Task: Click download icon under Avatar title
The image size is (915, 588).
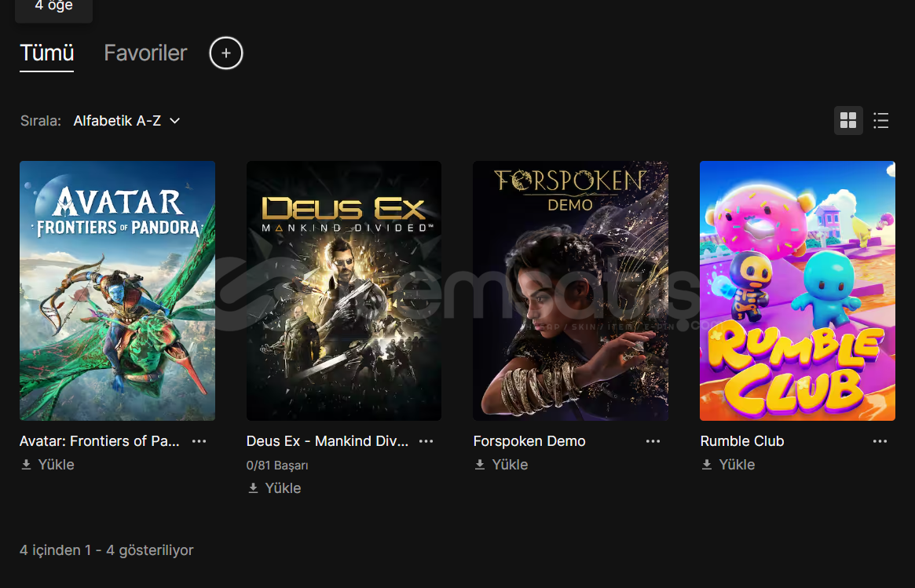Action: click(x=26, y=464)
